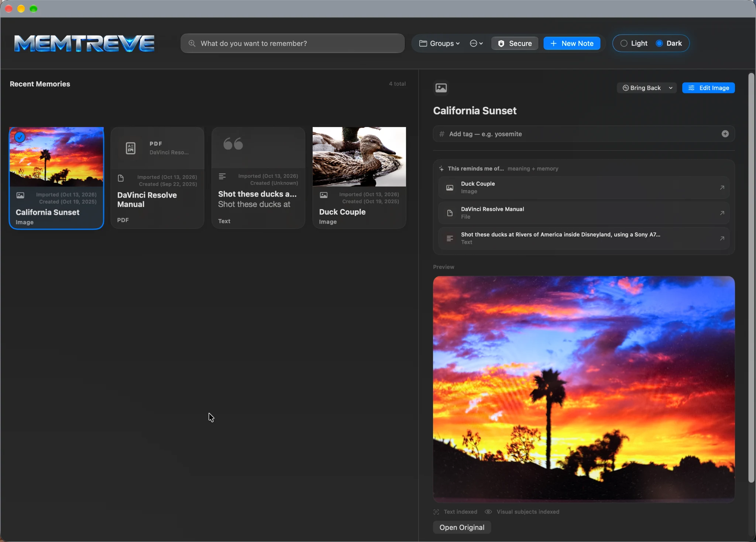This screenshot has width=756, height=542.
Task: Expand the Groups dropdown
Action: point(439,43)
